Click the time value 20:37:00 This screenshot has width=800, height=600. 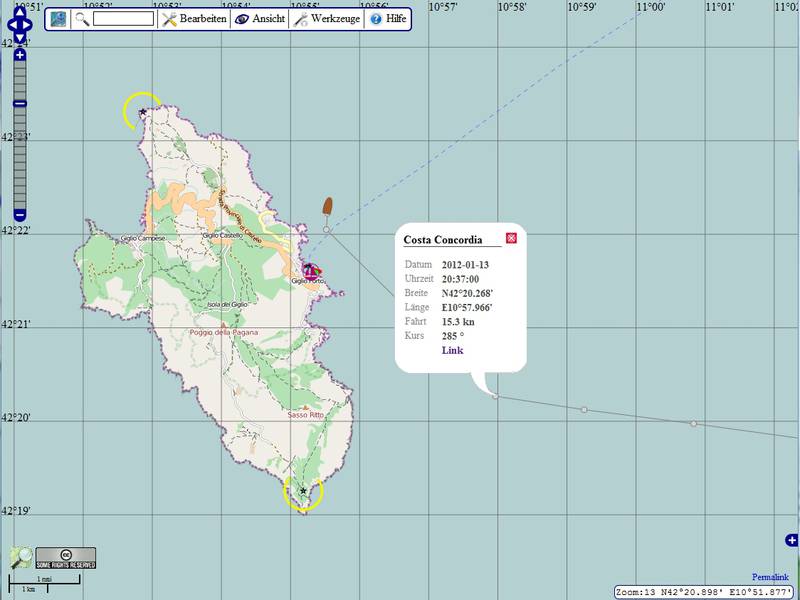460,279
